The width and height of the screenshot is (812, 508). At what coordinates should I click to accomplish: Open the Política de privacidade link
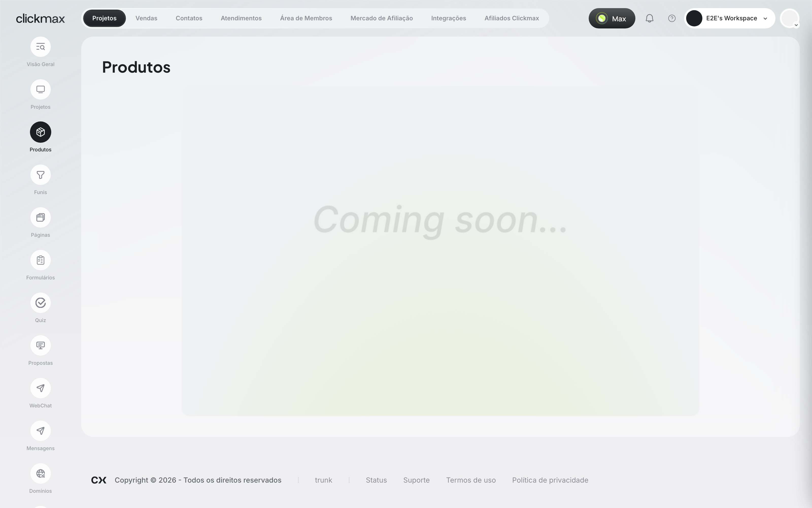tap(550, 480)
